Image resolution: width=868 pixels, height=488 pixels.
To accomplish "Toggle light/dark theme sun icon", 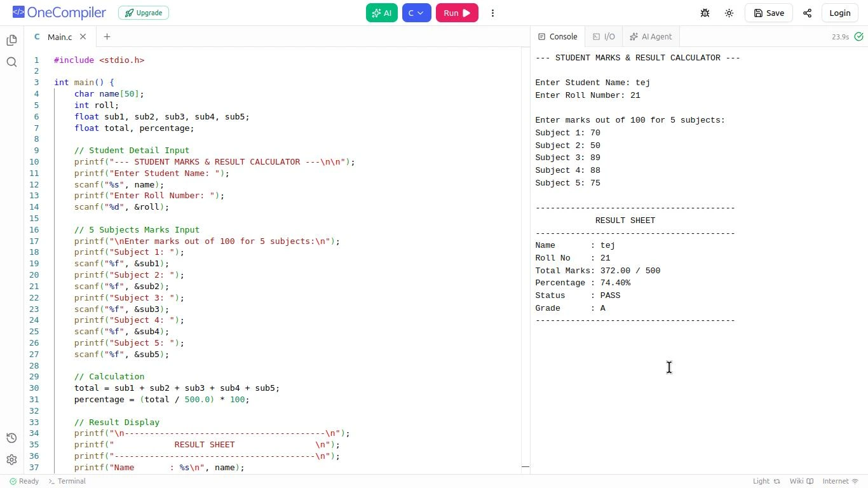I will (x=729, y=13).
